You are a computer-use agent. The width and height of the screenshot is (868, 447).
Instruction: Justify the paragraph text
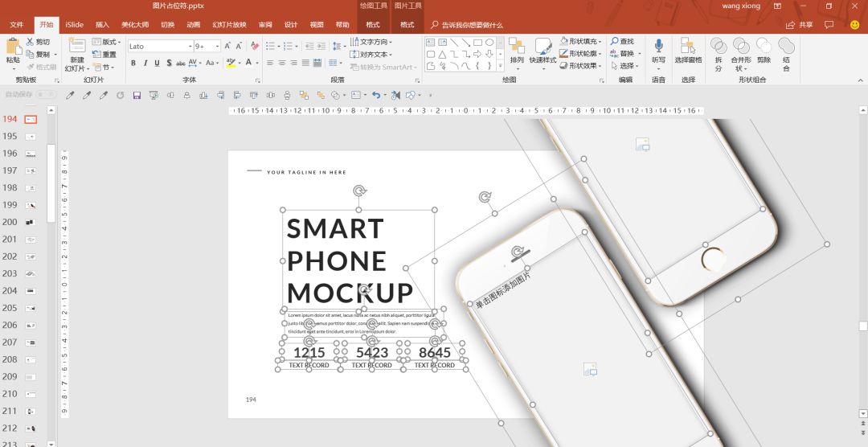(305, 64)
